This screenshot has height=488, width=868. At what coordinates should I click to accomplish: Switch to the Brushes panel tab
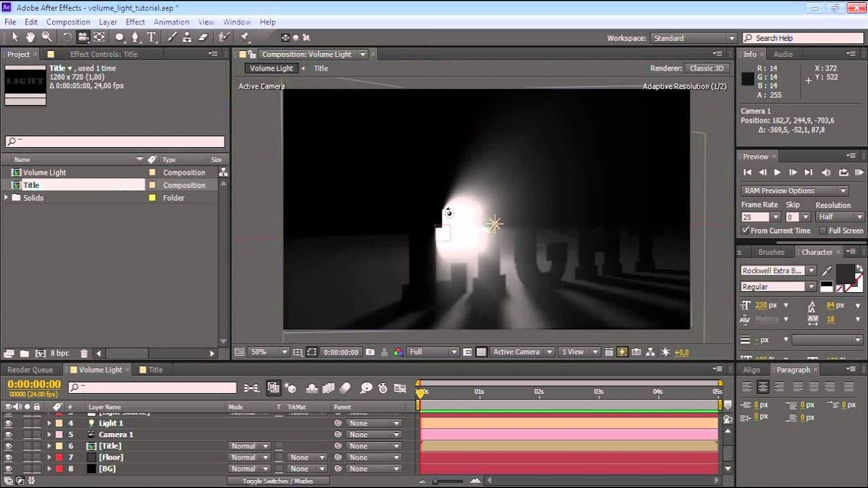(x=771, y=252)
